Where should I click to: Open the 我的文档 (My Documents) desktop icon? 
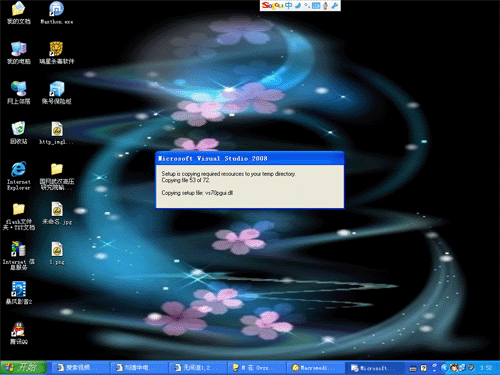click(x=19, y=13)
